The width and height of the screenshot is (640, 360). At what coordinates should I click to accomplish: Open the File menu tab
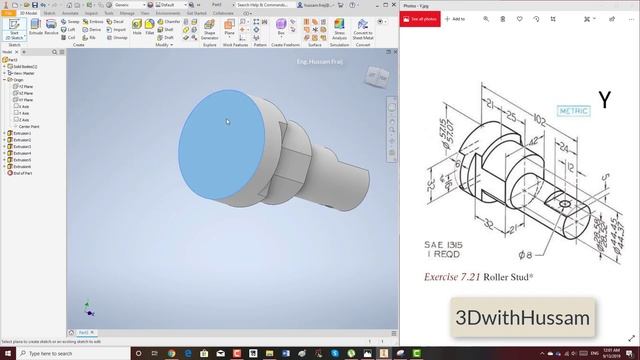[8, 13]
